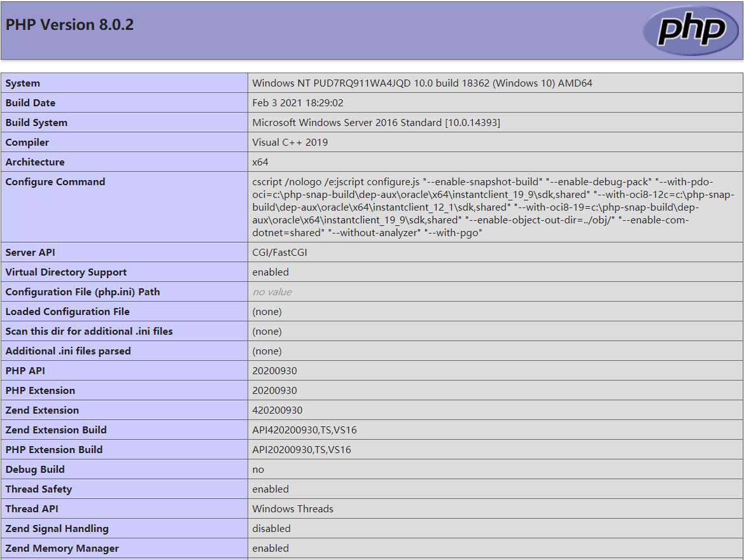The image size is (744, 560).
Task: Click the 'Thread API' row label
Action: pos(32,508)
